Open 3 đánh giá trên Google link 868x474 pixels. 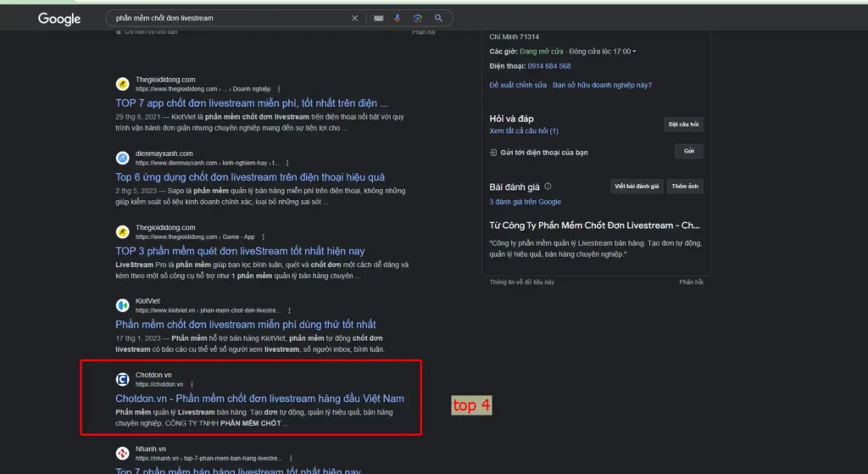[x=525, y=202]
